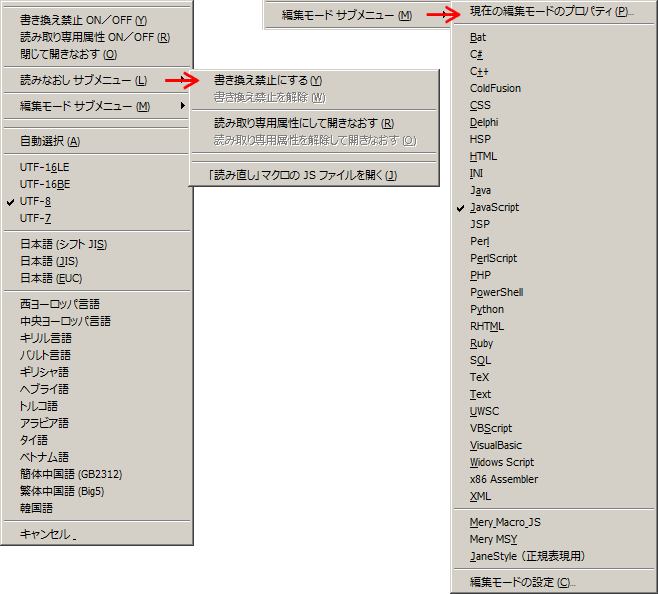Open 現在の編集モードのプロパティ
The width and height of the screenshot is (658, 594).
[551, 11]
